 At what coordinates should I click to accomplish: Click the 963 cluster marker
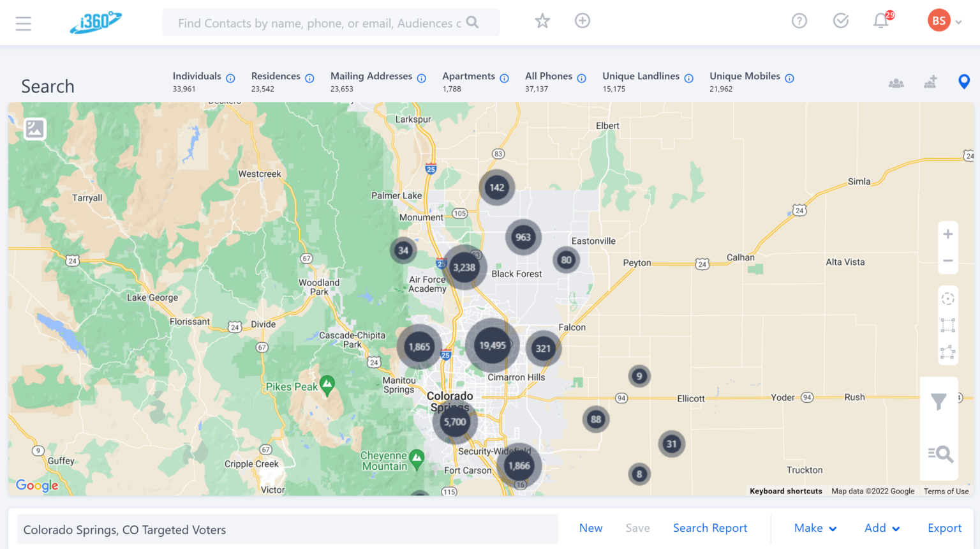pyautogui.click(x=523, y=237)
